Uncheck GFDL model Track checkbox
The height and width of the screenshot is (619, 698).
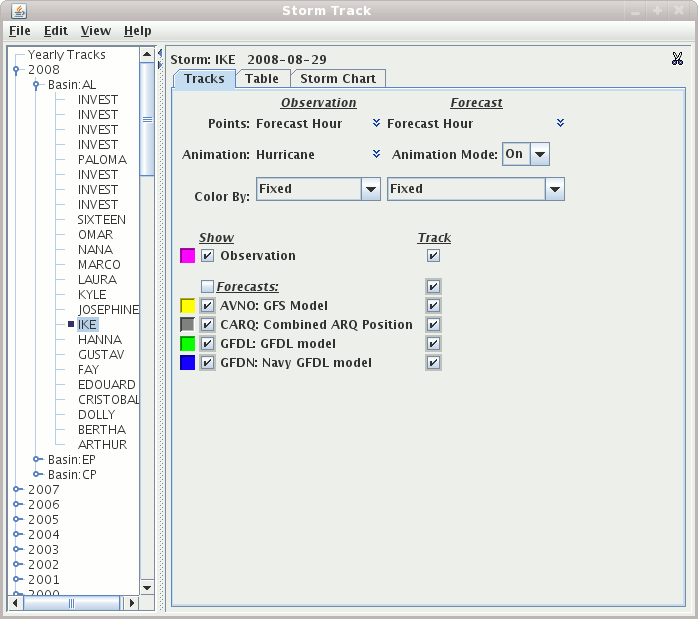click(433, 344)
